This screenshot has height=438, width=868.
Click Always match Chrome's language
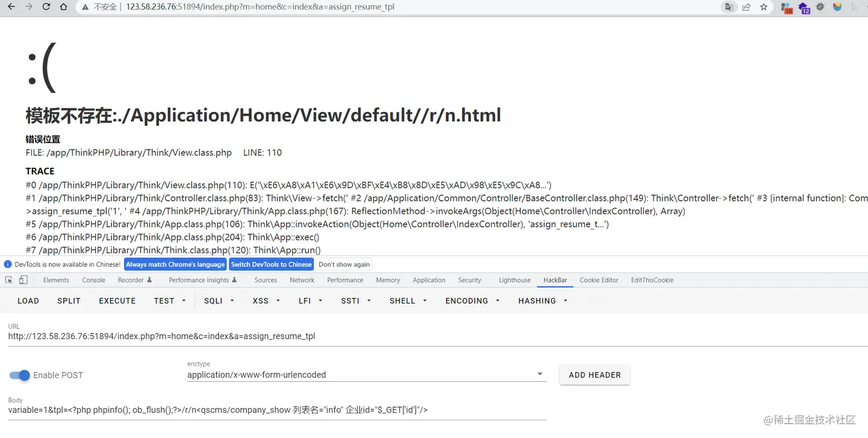175,264
